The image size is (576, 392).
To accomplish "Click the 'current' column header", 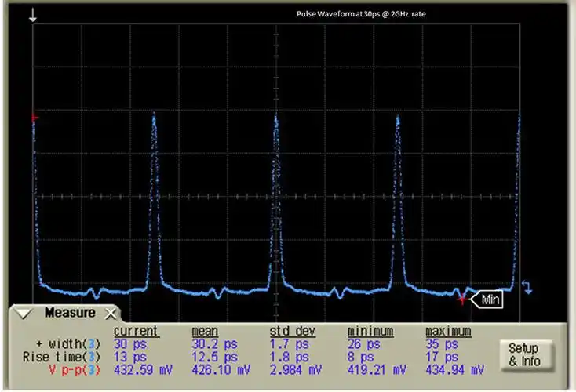I will (x=135, y=331).
